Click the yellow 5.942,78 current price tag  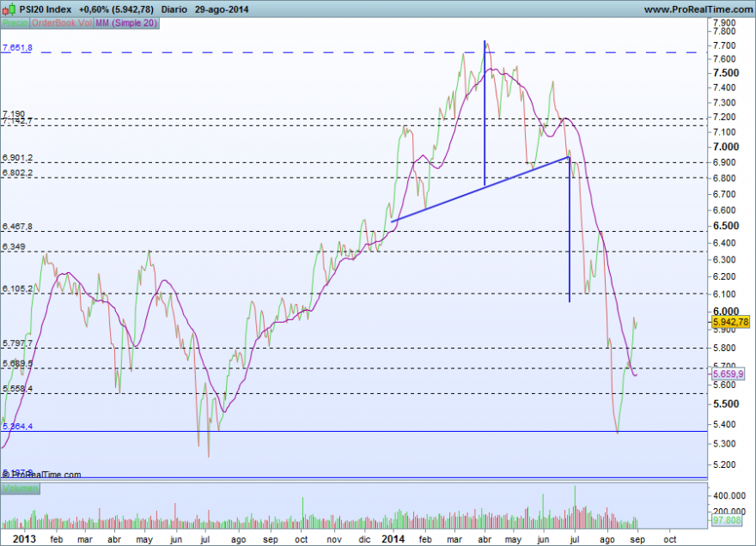730,322
